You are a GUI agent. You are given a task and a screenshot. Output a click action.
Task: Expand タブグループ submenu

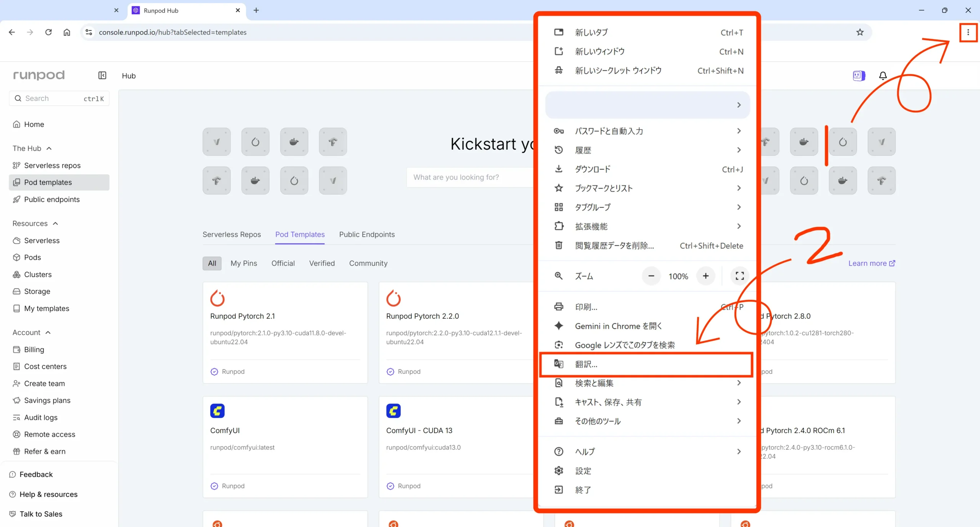[648, 207]
